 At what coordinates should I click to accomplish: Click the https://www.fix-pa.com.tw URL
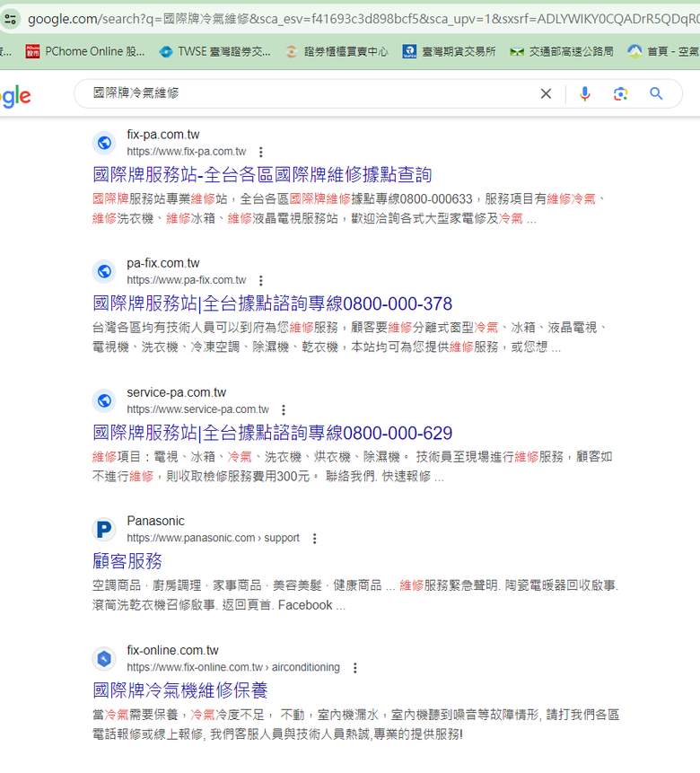tap(187, 152)
